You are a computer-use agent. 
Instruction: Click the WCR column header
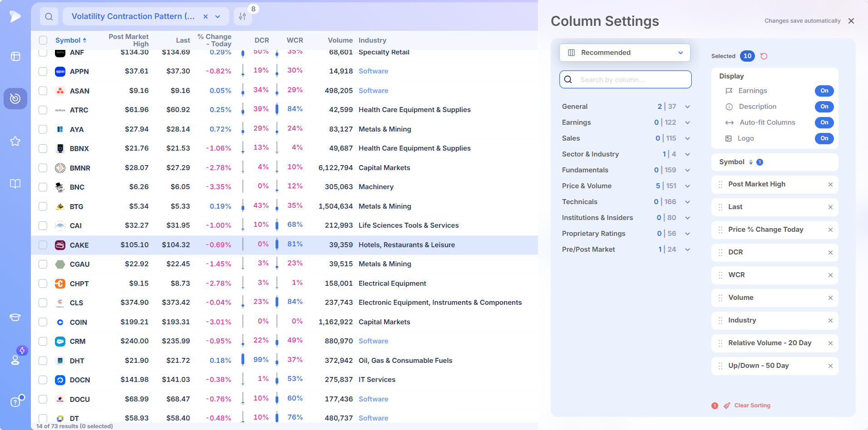pos(295,40)
